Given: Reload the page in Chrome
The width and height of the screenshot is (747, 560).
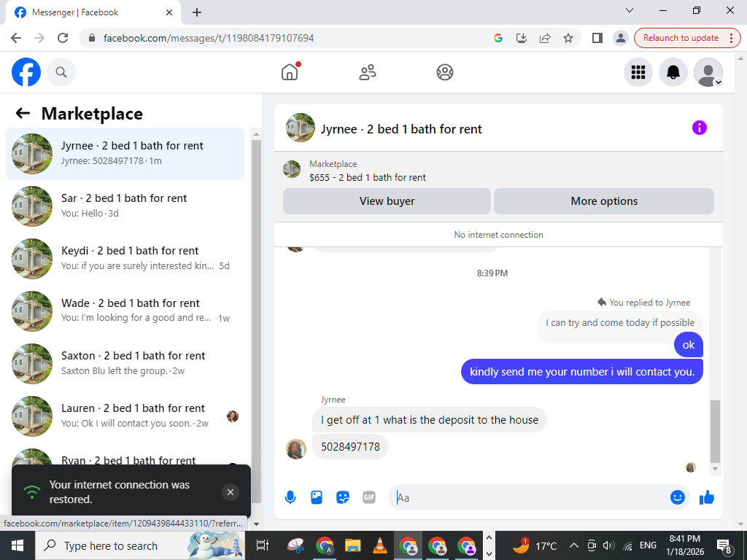Looking at the screenshot, I should pyautogui.click(x=63, y=38).
